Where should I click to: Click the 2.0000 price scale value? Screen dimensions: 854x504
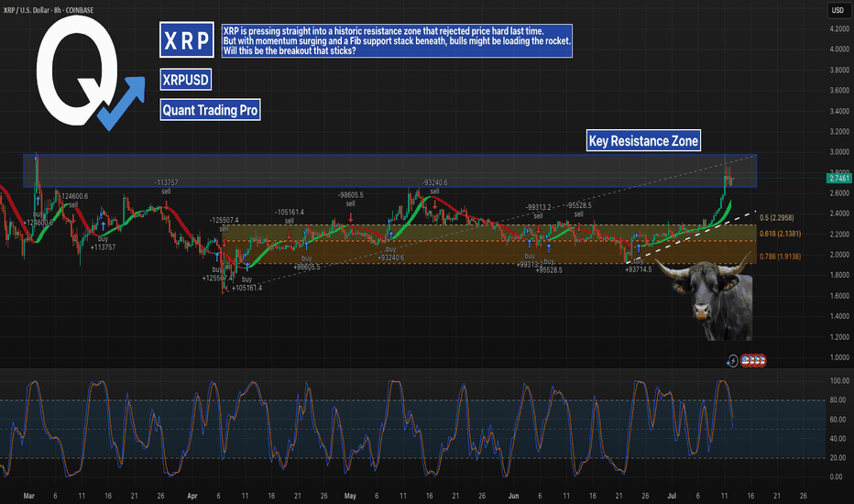click(839, 255)
